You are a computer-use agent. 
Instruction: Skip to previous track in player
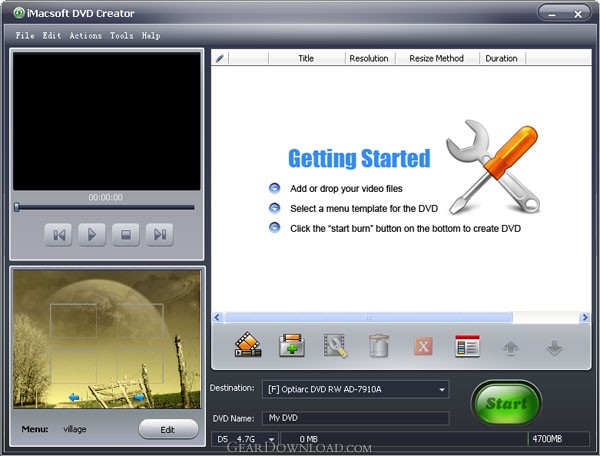[x=58, y=235]
